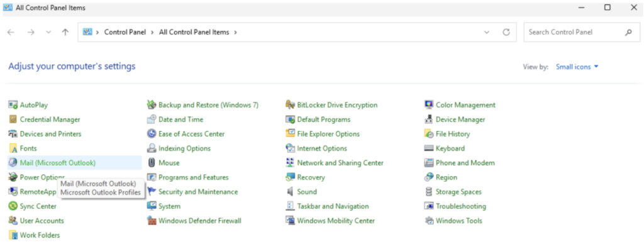Image resolution: width=644 pixels, height=247 pixels.
Task: Click the User Accounts icon
Action: pyautogui.click(x=13, y=221)
